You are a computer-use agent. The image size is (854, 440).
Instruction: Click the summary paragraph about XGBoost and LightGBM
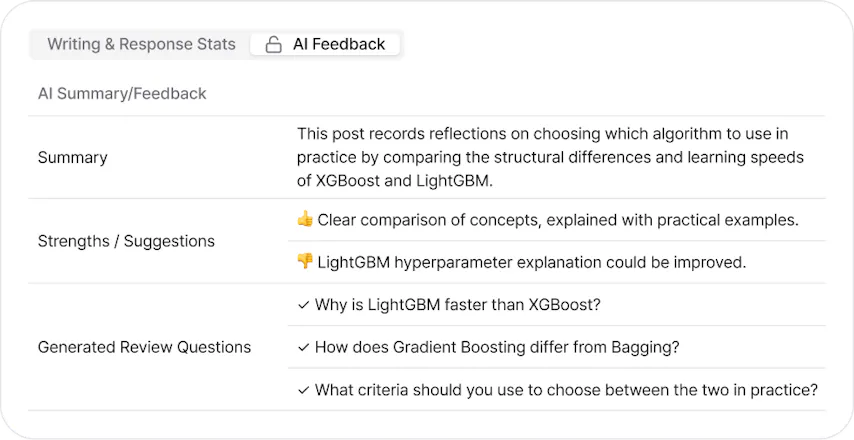click(550, 157)
